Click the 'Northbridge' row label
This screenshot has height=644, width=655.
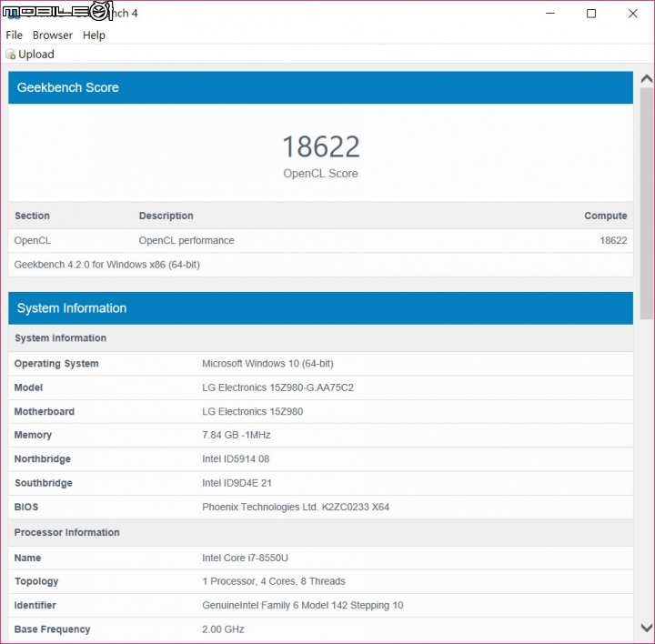click(x=43, y=459)
